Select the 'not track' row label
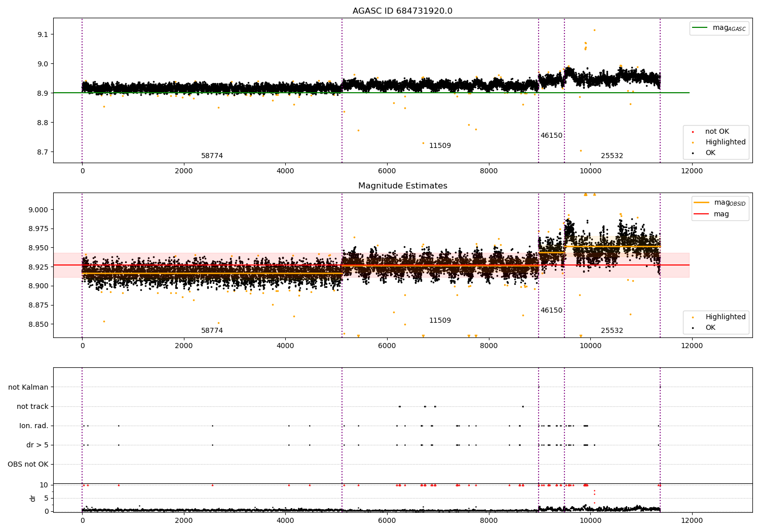 coord(32,407)
